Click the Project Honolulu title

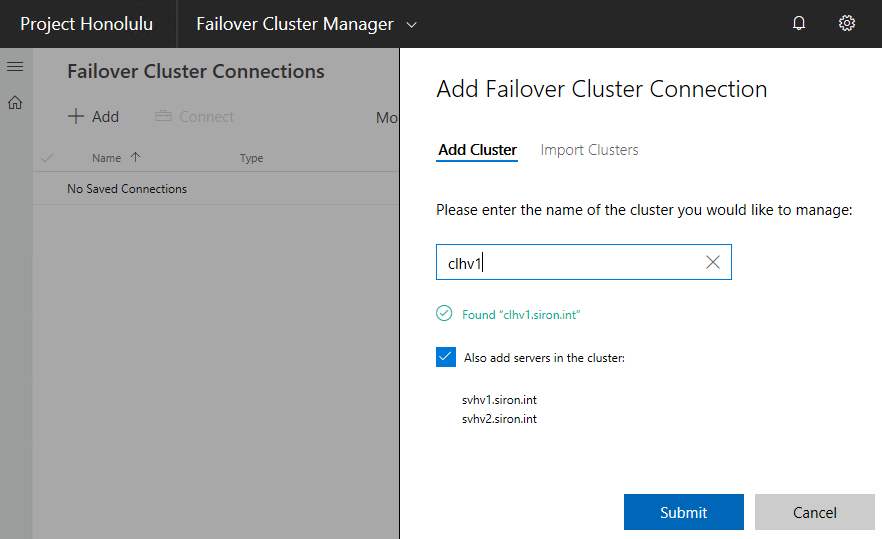(x=87, y=24)
